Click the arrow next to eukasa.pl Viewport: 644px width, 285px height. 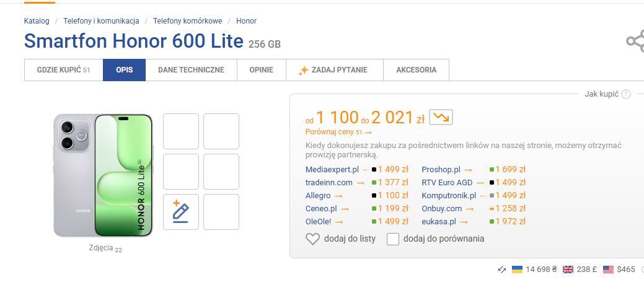[x=464, y=222]
